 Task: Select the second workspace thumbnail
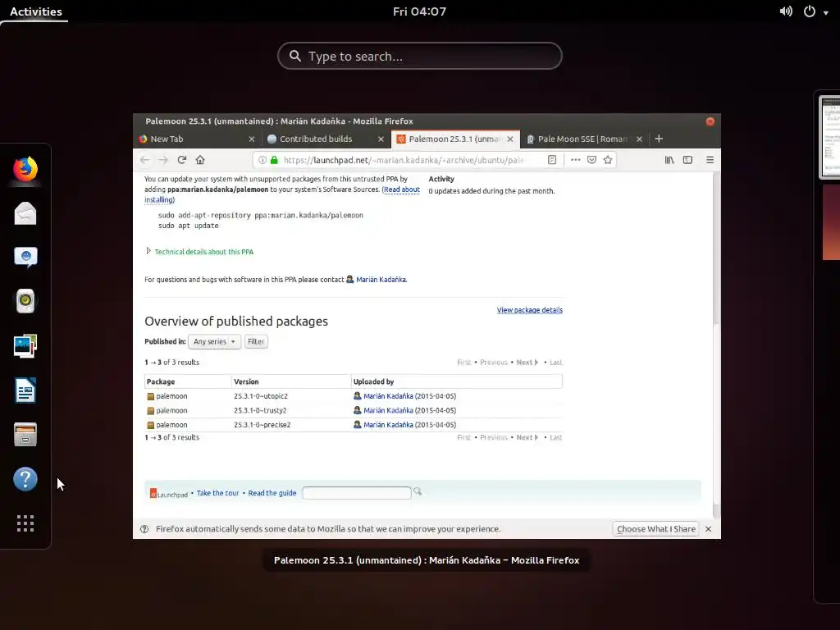click(831, 221)
